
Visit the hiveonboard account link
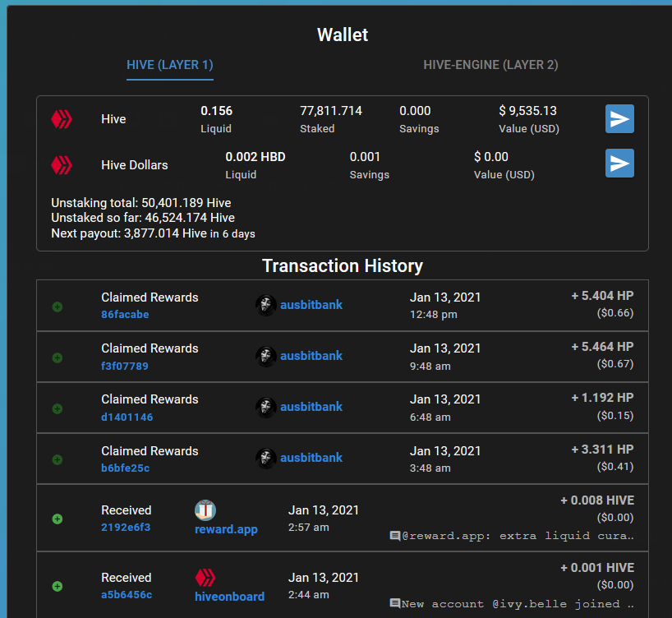click(x=230, y=597)
